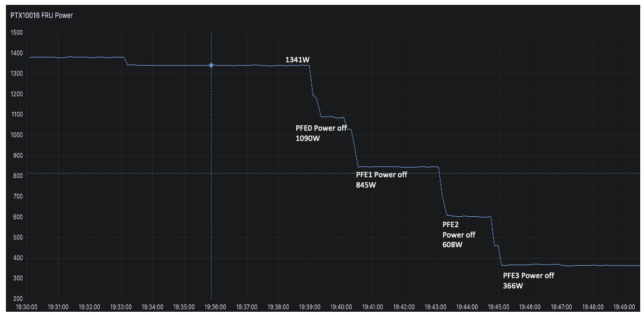644x315 pixels.
Task: Click the 19:41:00 time axis label
Action: 373,307
